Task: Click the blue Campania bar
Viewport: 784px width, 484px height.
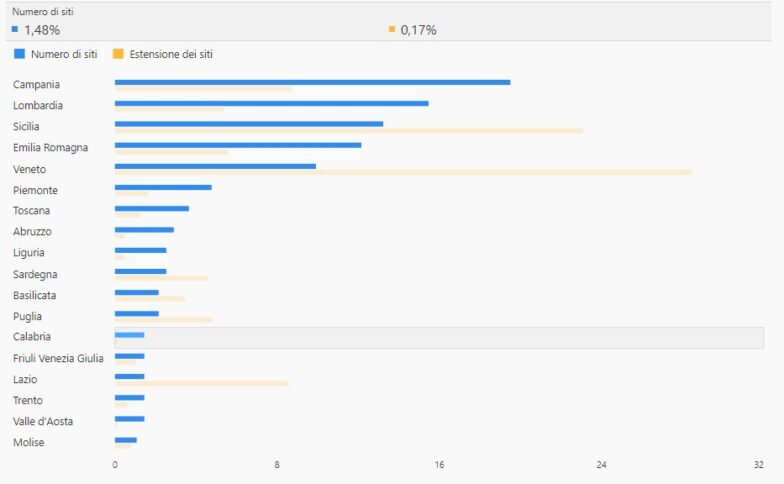Action: [x=312, y=82]
